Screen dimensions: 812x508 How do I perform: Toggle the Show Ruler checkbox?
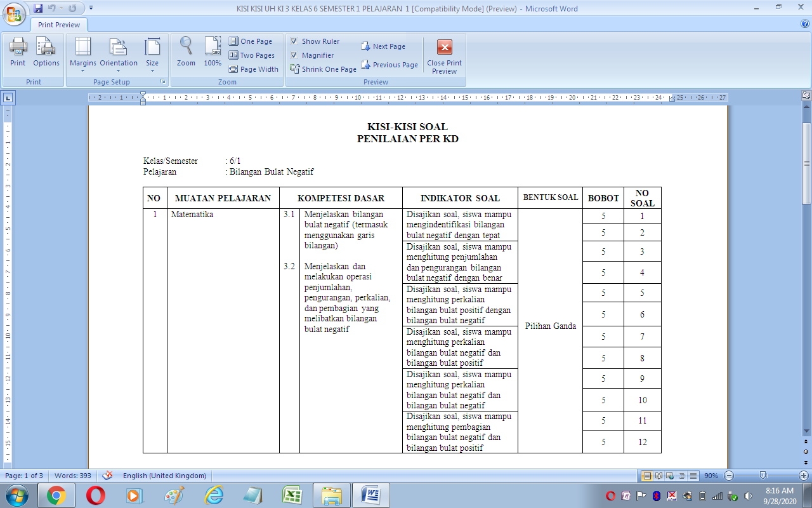point(294,41)
